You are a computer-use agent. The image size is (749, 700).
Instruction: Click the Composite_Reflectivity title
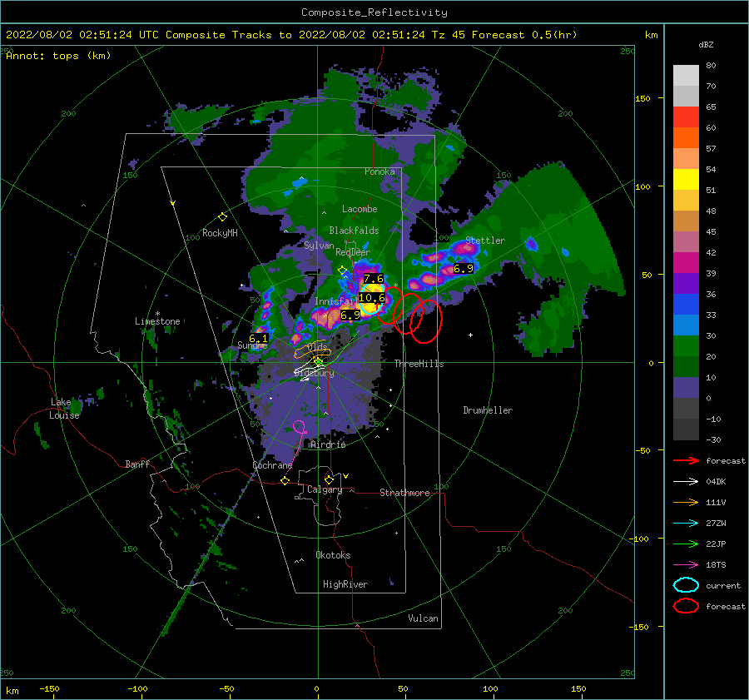click(x=374, y=12)
